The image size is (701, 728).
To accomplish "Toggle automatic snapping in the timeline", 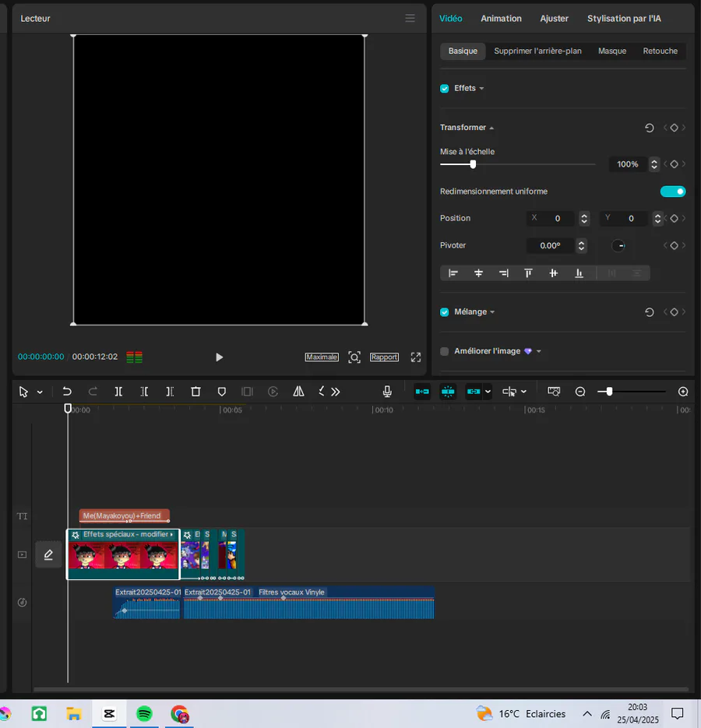I will point(448,392).
